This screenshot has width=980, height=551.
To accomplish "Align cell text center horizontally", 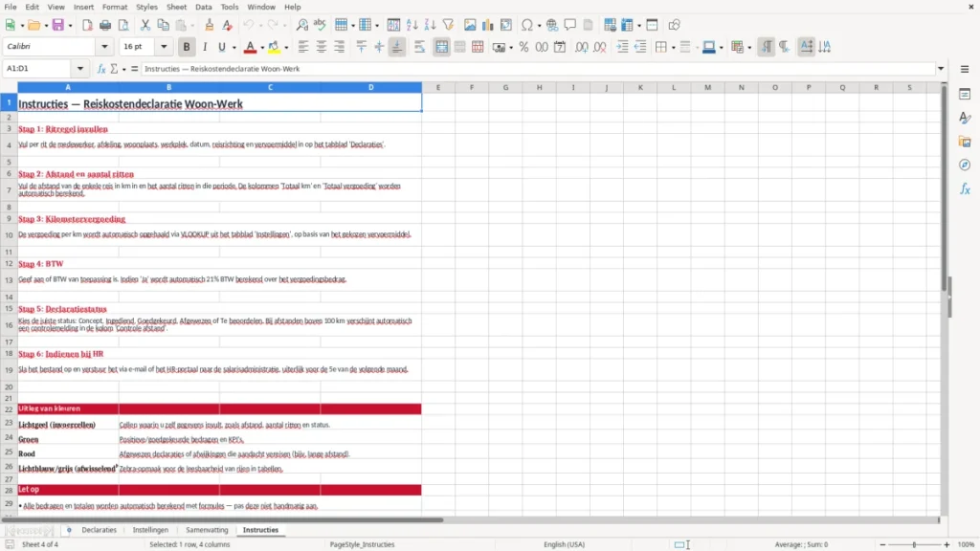I will coord(322,47).
